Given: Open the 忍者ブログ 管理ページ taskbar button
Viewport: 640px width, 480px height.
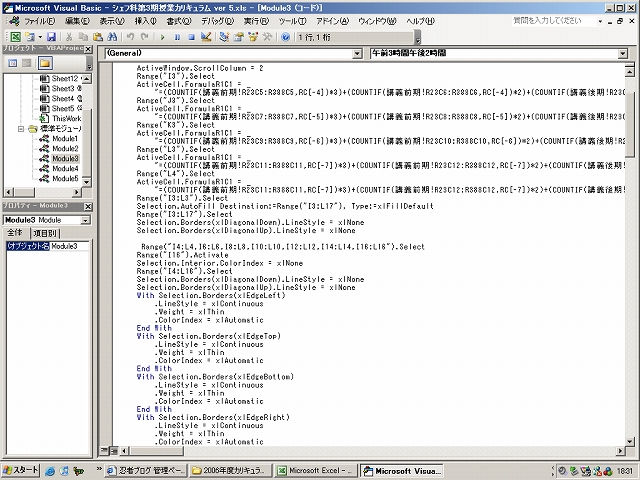Looking at the screenshot, I should tap(146, 471).
